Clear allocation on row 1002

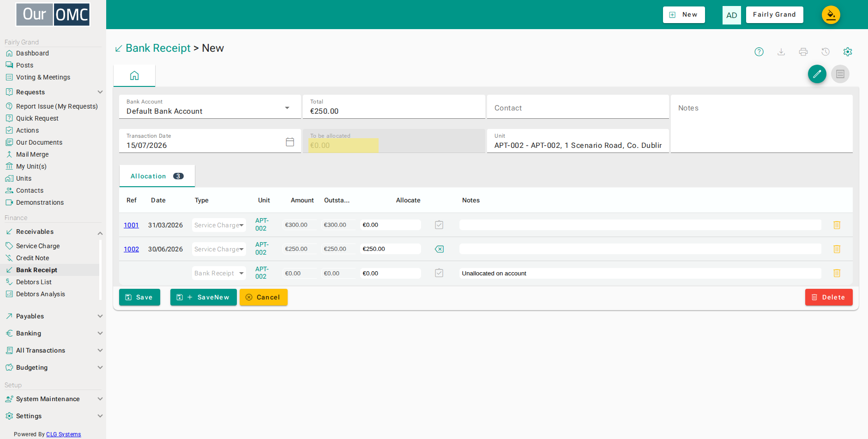click(x=439, y=249)
